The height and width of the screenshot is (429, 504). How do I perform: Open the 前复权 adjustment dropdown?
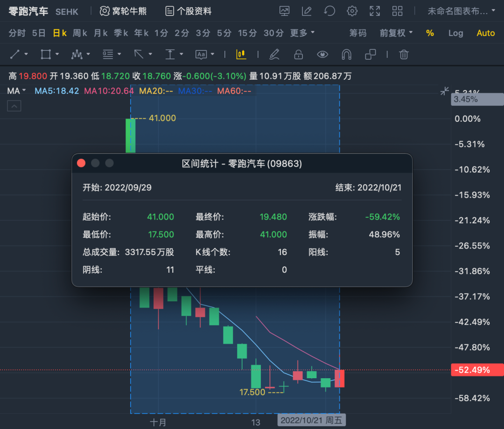pyautogui.click(x=396, y=33)
